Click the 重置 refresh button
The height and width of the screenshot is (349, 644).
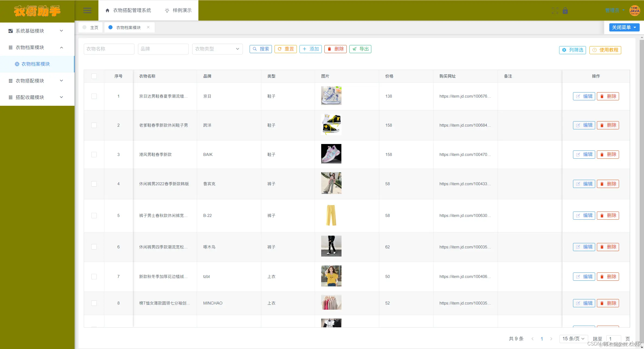pyautogui.click(x=285, y=49)
